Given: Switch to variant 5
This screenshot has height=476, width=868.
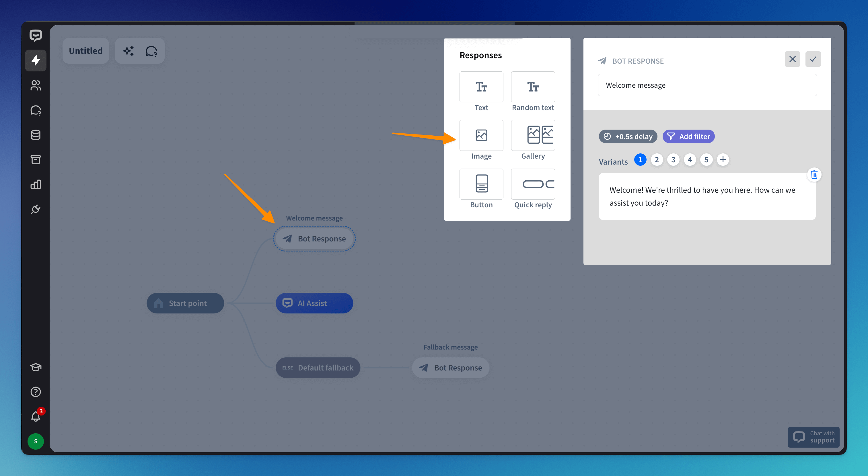Looking at the screenshot, I should pos(706,160).
